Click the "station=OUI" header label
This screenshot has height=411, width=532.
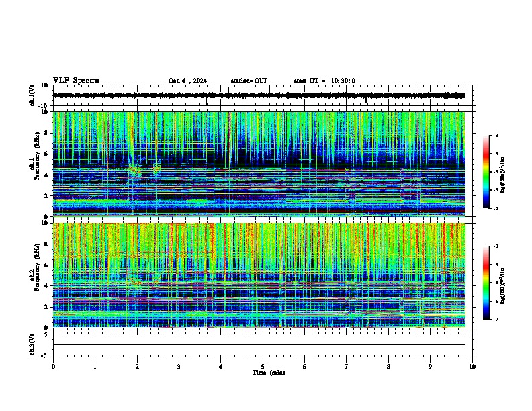pyautogui.click(x=249, y=81)
